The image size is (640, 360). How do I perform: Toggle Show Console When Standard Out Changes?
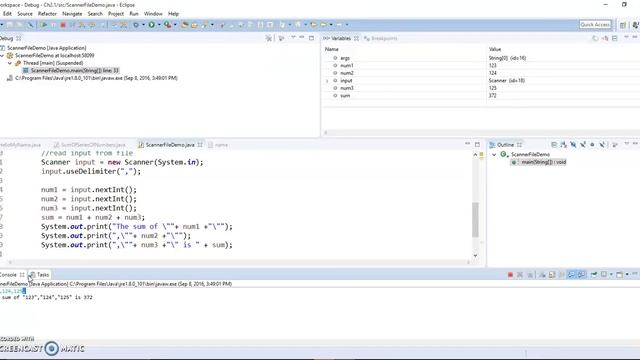tap(572, 275)
